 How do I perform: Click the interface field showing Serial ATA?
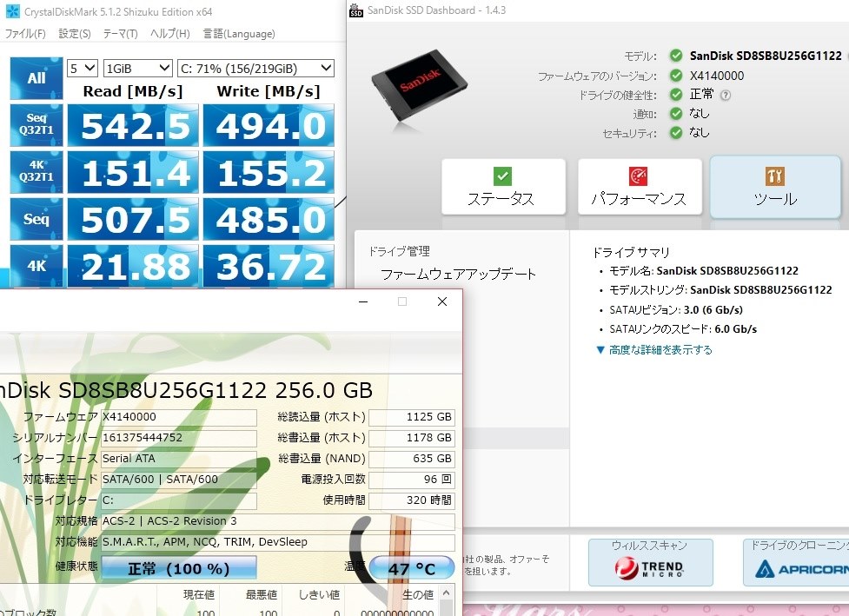click(x=179, y=459)
